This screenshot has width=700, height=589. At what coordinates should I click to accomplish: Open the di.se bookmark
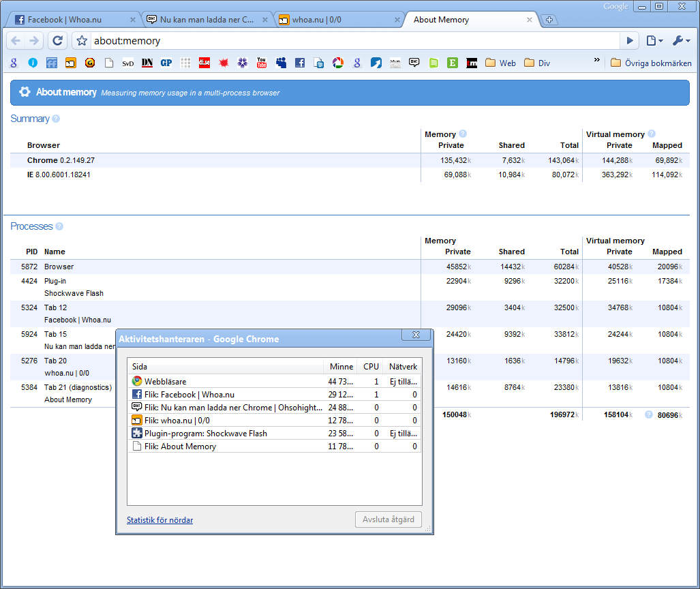(204, 63)
